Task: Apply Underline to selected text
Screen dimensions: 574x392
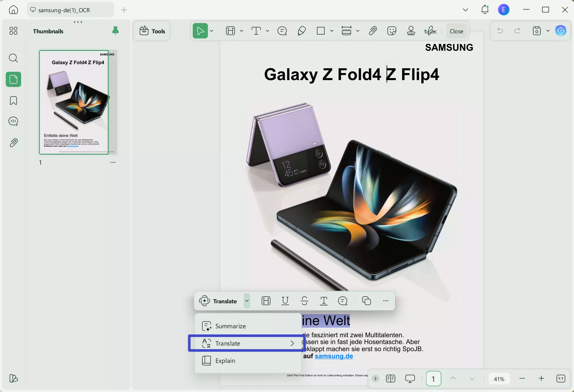Action: (x=285, y=301)
